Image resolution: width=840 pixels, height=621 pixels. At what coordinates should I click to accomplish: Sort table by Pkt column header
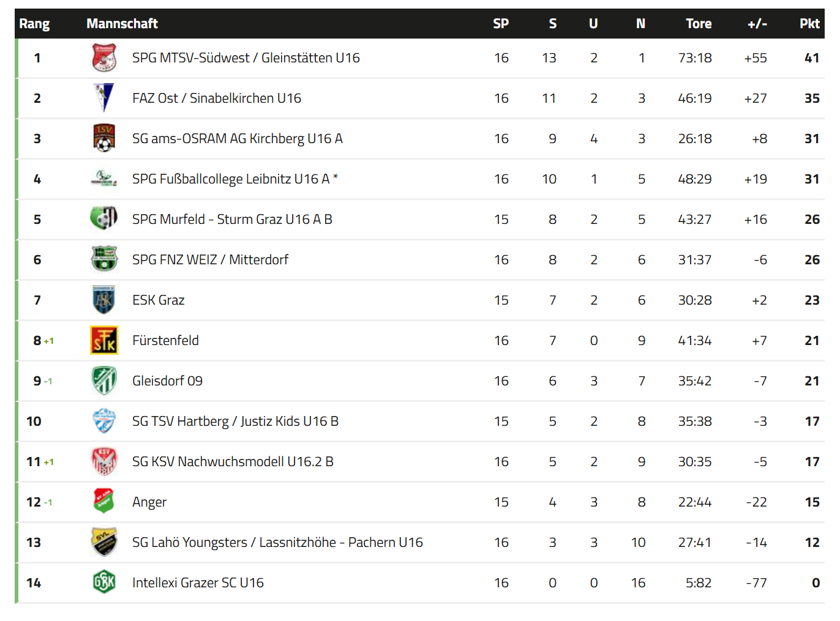click(x=809, y=23)
